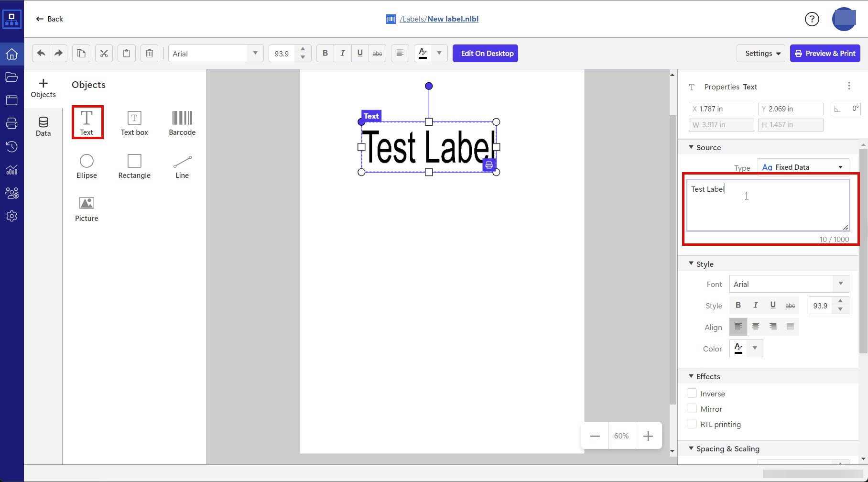Insert a Picture object

87,209
